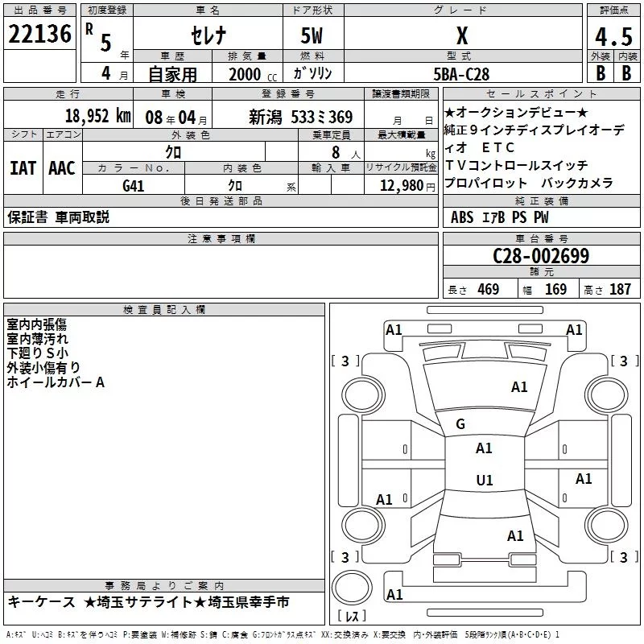
Task: Click recycle deposit 12,980円
Action: click(407, 186)
